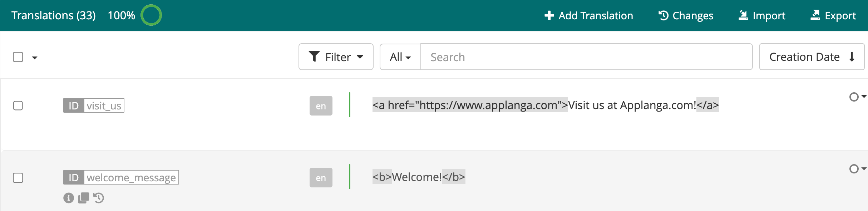Screen dimensions: 868x211
Task: Expand the bulk selection arrow beside the checkbox
Action: [x=35, y=58]
